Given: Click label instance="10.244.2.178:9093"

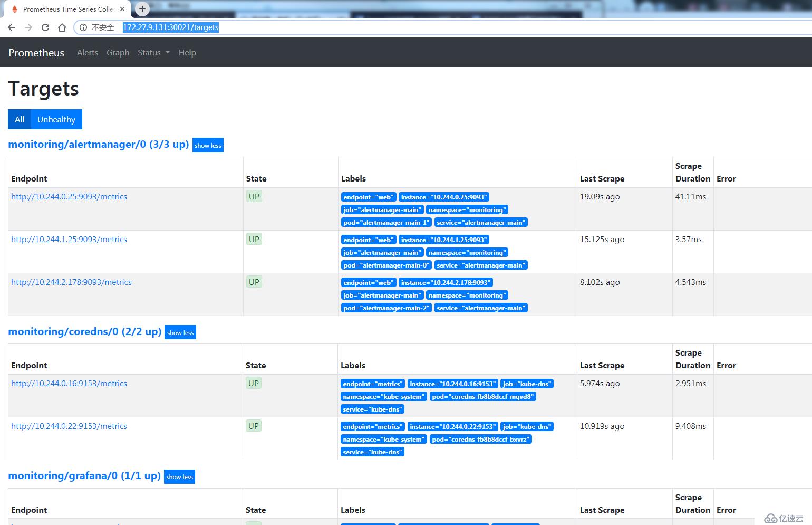Looking at the screenshot, I should click(446, 283).
